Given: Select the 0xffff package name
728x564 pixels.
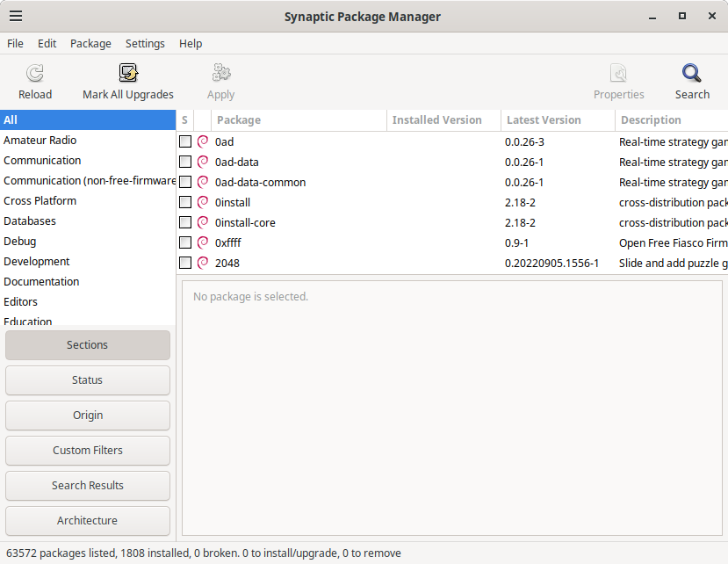Looking at the screenshot, I should click(228, 243).
